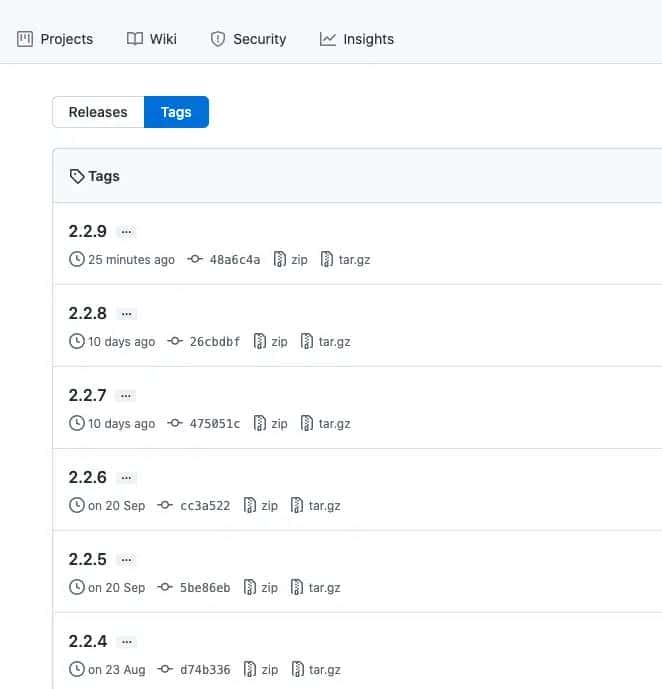Open tag 2.2.7 title link
Viewport: 662px width, 689px height.
pos(87,395)
